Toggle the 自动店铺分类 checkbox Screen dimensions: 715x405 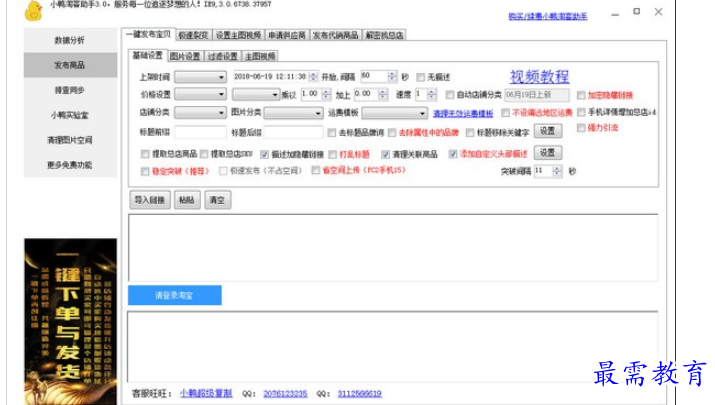click(x=450, y=94)
